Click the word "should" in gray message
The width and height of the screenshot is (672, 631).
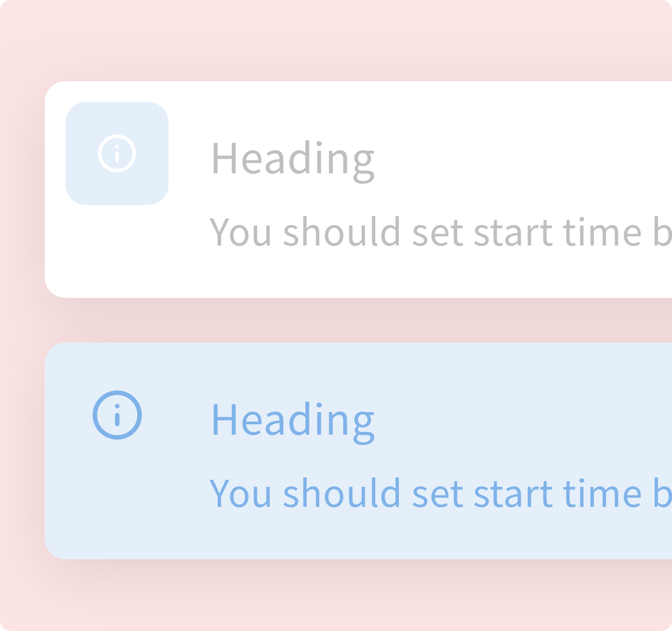point(342,232)
